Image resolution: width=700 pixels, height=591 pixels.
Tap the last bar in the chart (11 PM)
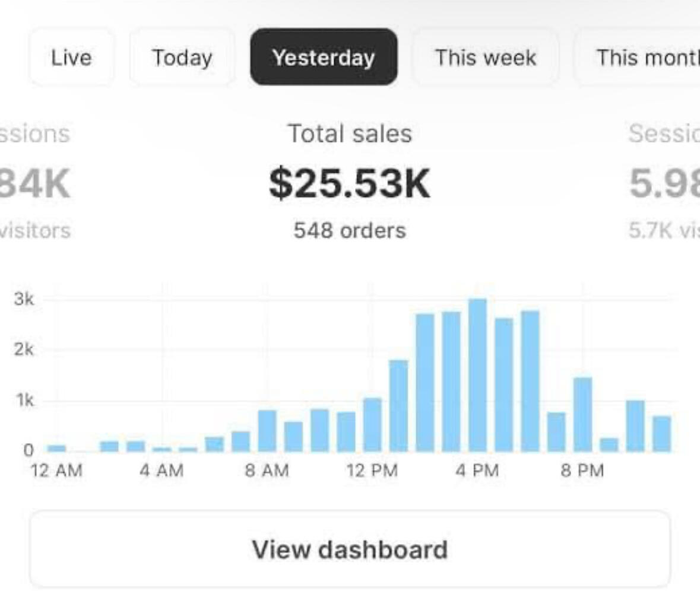pos(661,434)
